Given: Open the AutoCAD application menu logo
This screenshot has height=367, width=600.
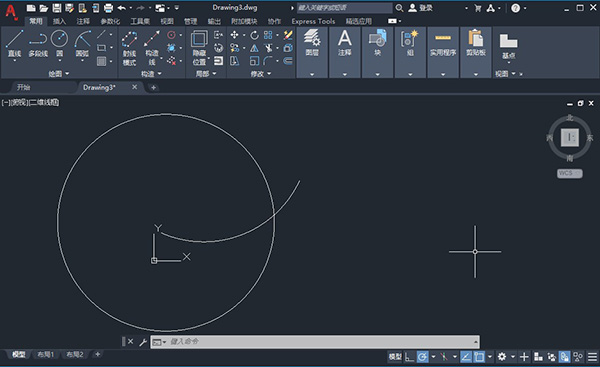Looking at the screenshot, I should tap(11, 11).
